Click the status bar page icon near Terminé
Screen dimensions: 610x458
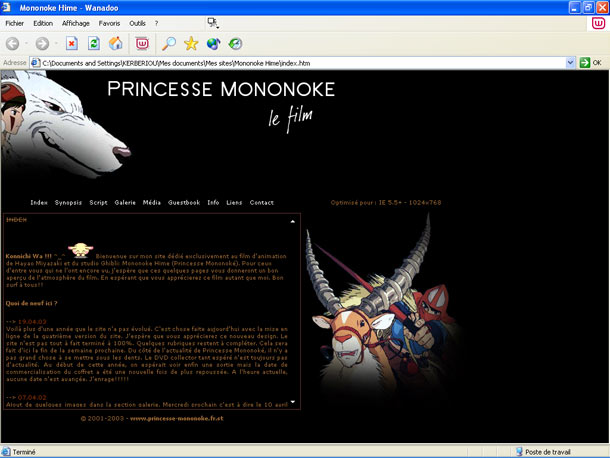coord(6,452)
